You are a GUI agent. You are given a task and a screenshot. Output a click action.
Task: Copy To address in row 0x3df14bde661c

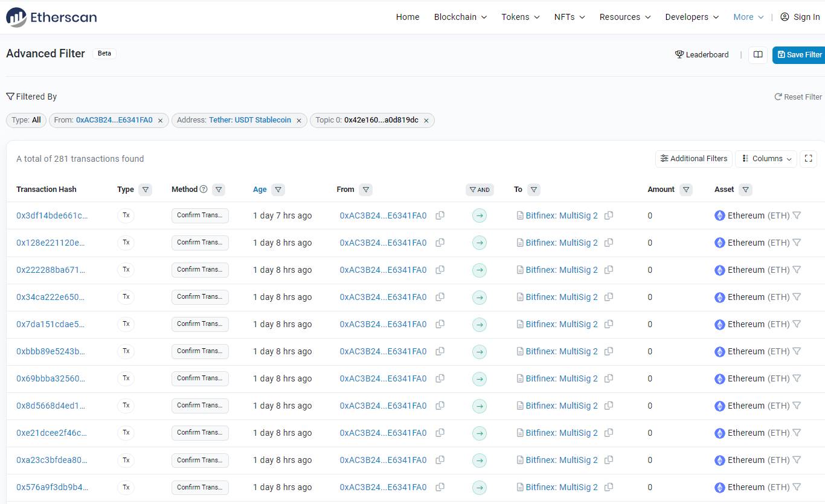click(609, 215)
